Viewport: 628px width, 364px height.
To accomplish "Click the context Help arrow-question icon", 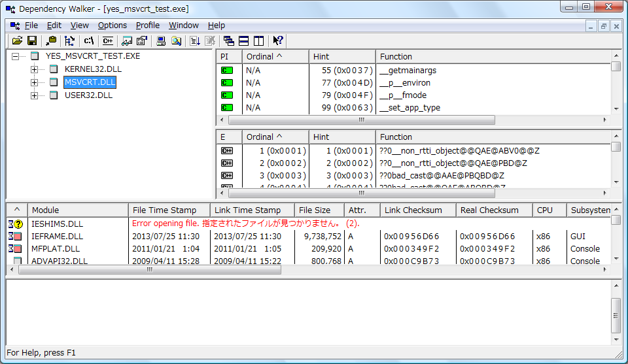I will (278, 41).
